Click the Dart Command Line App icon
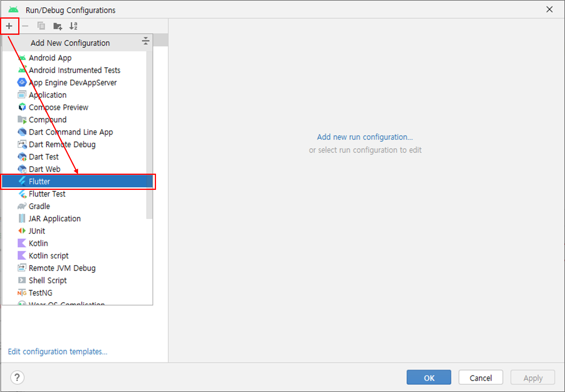 pyautogui.click(x=22, y=132)
